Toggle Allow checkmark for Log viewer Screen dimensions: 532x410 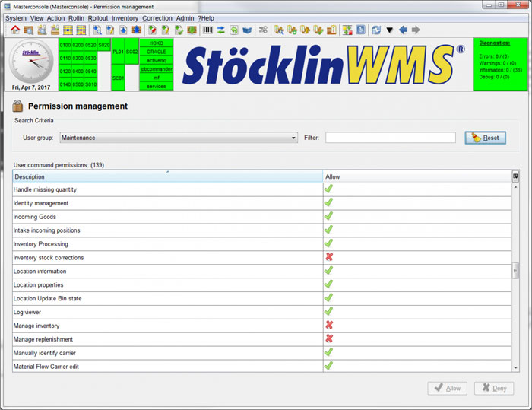pos(329,312)
